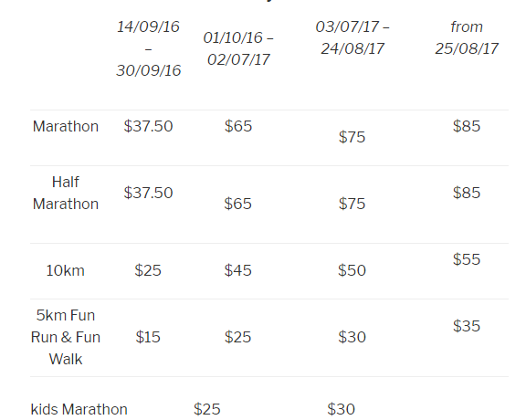This screenshot has height=420, width=526.
Task: Select the kids Marathon $25 price
Action: pos(207,409)
